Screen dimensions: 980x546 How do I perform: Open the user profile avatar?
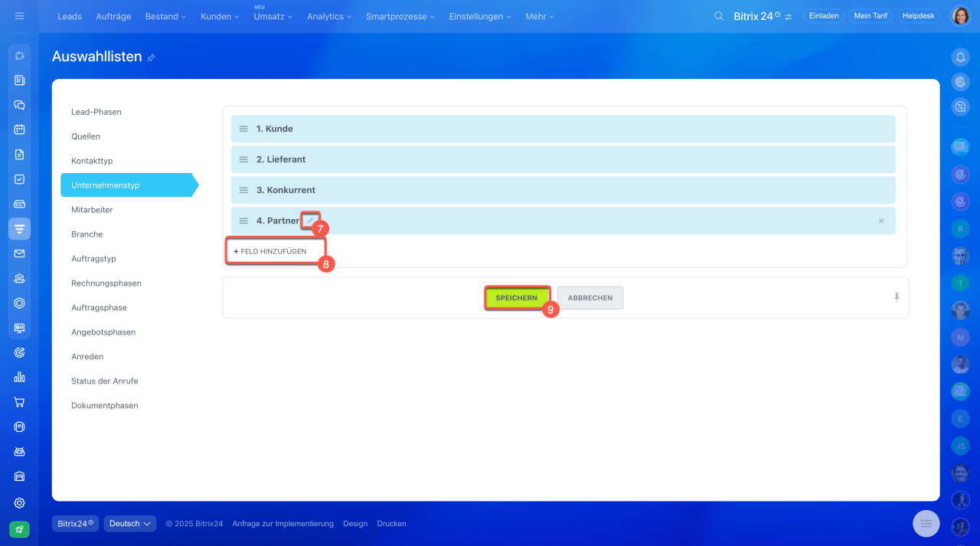click(960, 16)
